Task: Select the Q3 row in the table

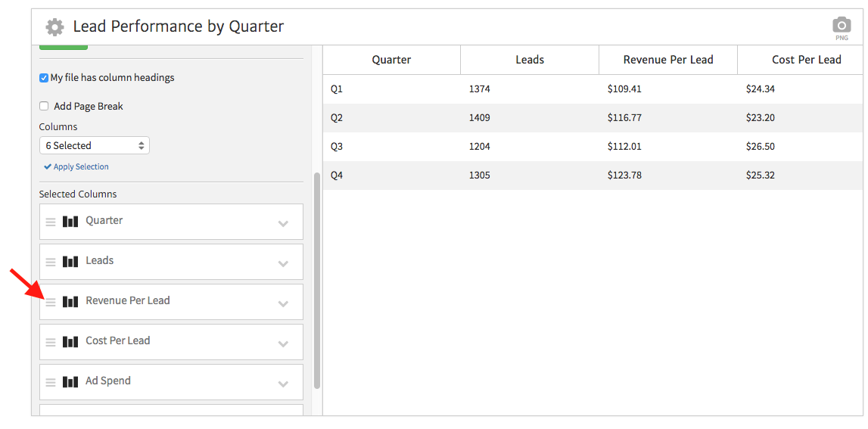Action: click(x=593, y=147)
